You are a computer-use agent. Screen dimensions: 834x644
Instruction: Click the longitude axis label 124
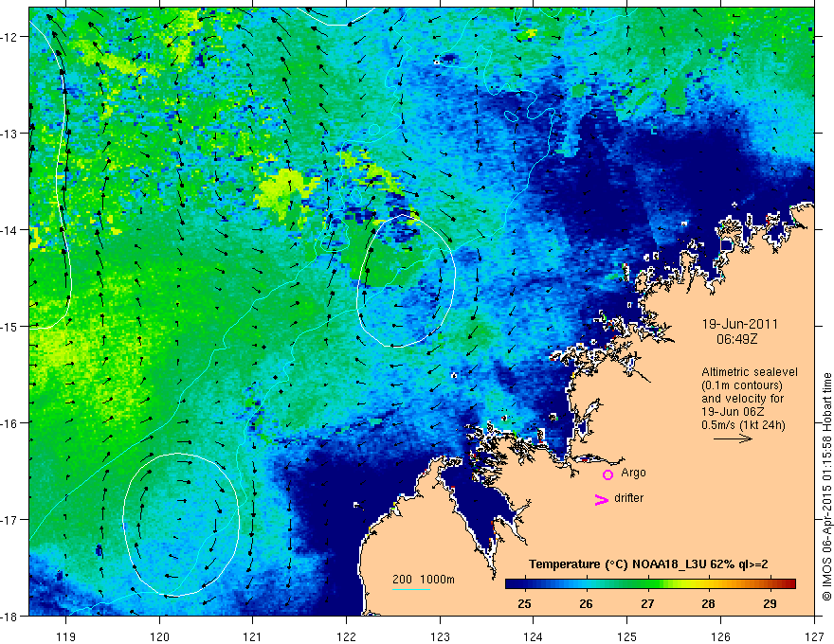point(534,636)
